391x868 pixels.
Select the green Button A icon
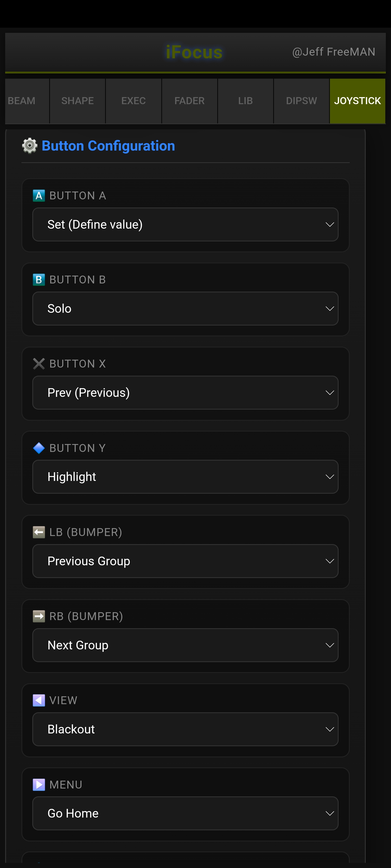click(x=39, y=195)
